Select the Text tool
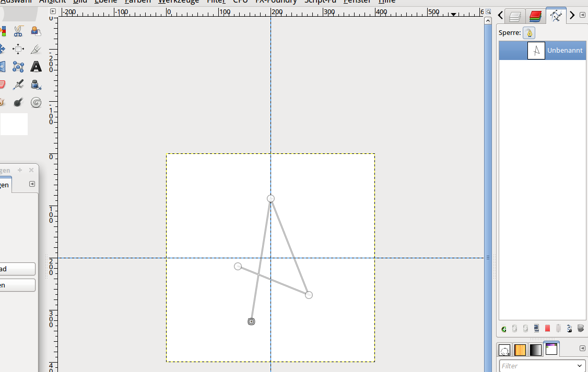The width and height of the screenshot is (588, 372). click(x=36, y=67)
